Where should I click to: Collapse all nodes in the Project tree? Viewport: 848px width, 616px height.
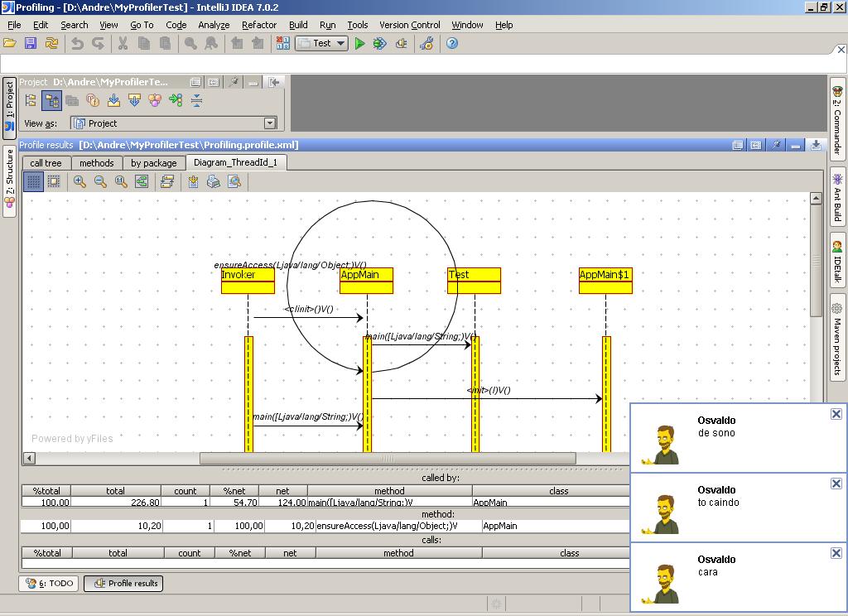point(196,101)
